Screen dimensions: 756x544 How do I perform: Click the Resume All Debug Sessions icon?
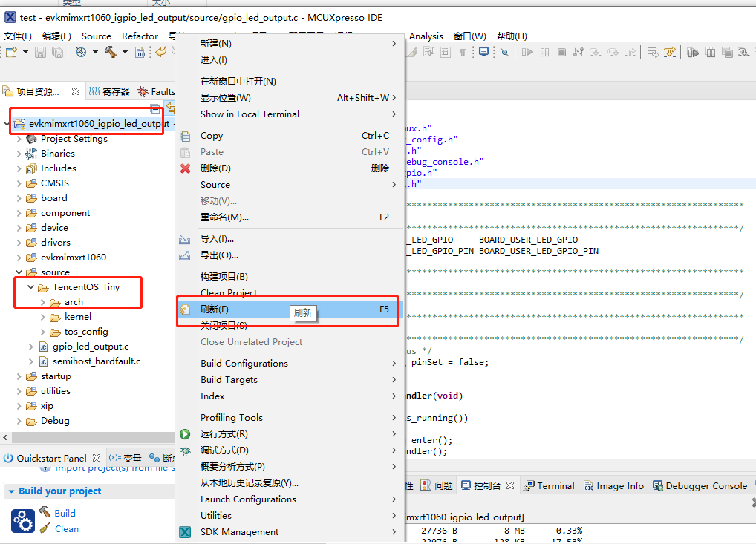coord(693,52)
